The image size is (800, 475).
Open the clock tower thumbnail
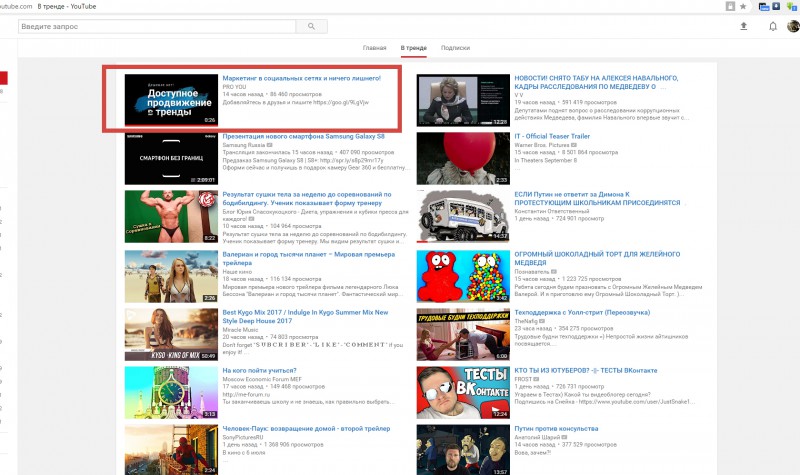pyautogui.click(x=171, y=392)
